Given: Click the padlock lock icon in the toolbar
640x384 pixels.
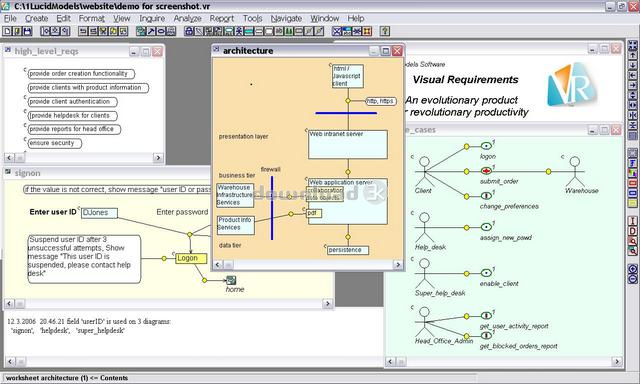Looking at the screenshot, I should pyautogui.click(x=190, y=31).
